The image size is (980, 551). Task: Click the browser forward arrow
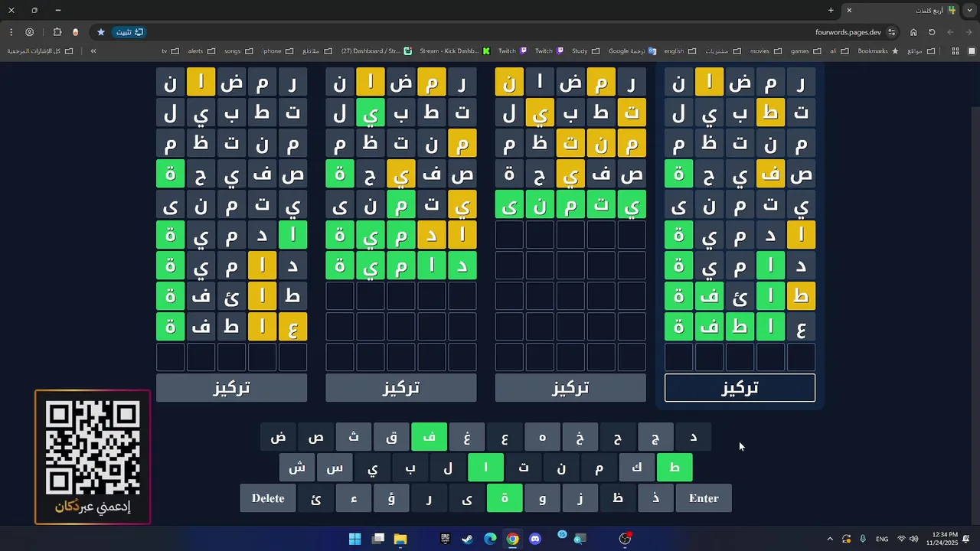coord(950,32)
